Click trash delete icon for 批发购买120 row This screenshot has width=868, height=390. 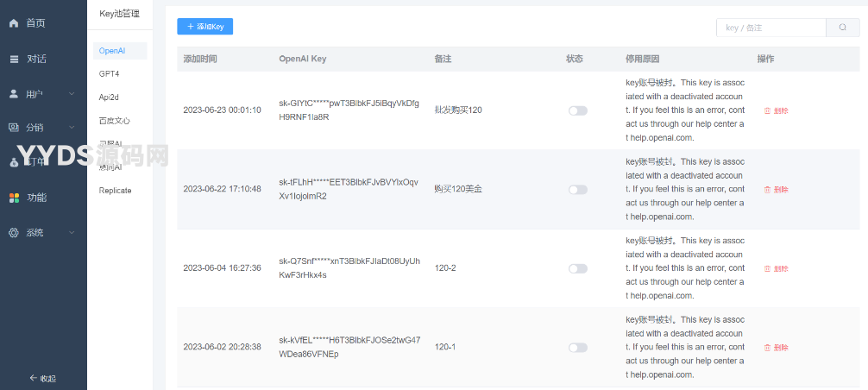pyautogui.click(x=767, y=110)
